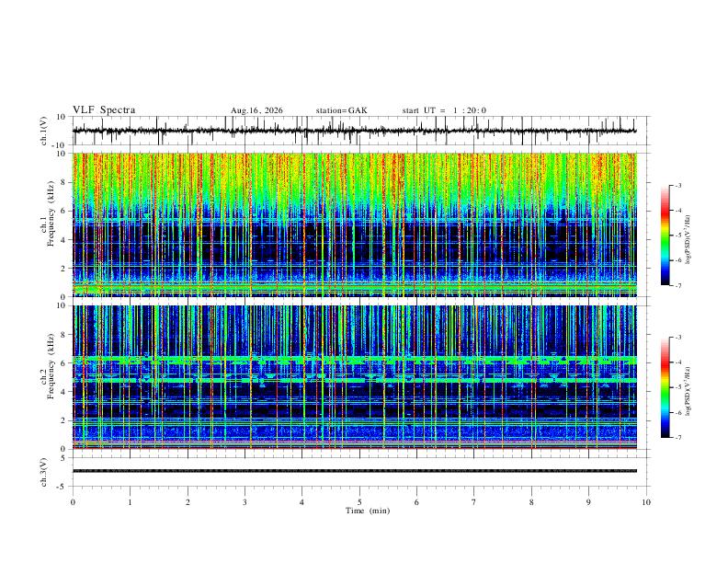Click the Time (min) axis label
Viewport: 728px width, 563px height.
[x=368, y=511]
